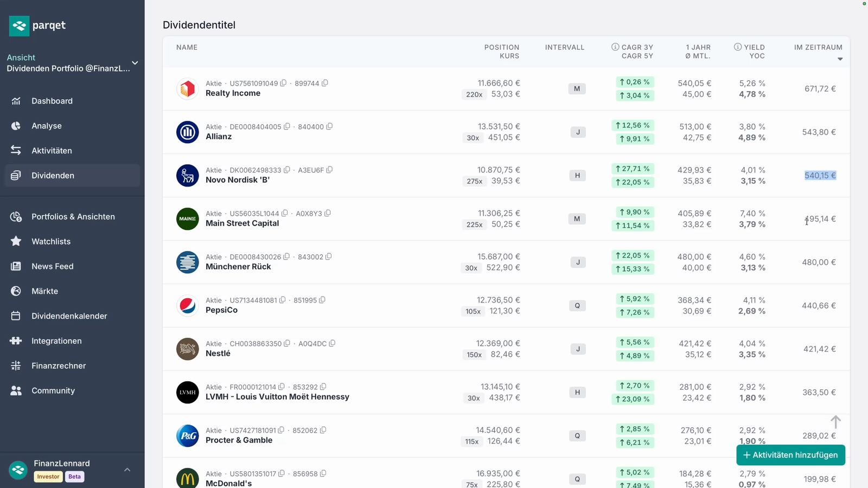Screen dimensions: 868x488
Task: Click the Dividendentitel heading
Action: click(199, 25)
